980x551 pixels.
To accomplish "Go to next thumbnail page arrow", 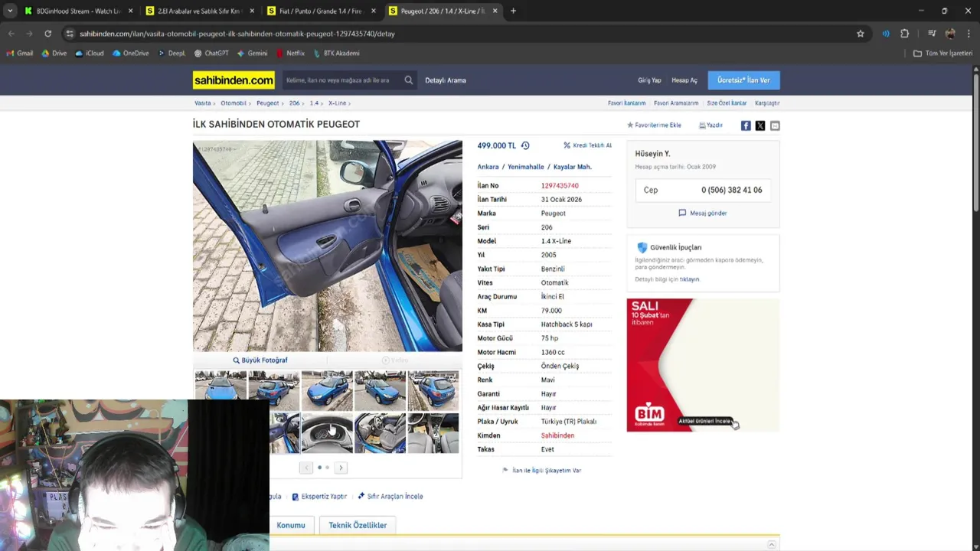I will pos(341,468).
